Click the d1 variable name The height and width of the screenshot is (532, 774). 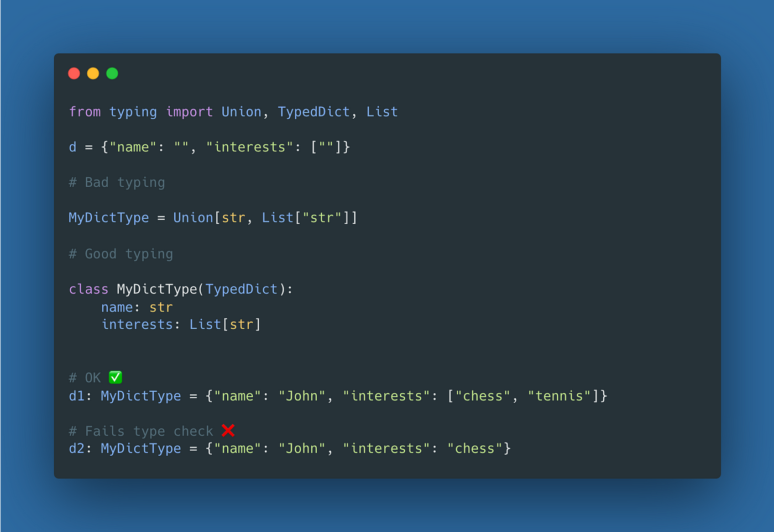(76, 396)
